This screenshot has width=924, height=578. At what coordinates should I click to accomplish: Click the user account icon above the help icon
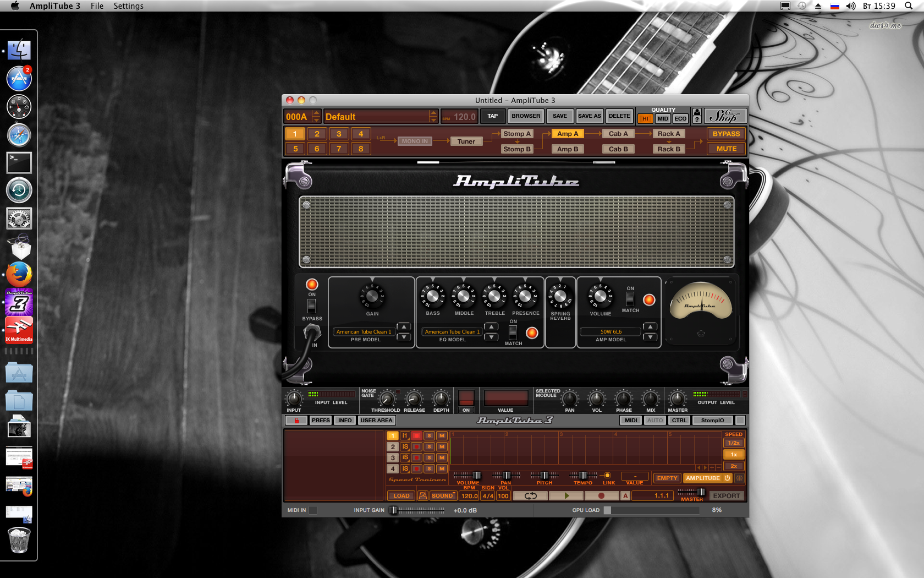(x=697, y=112)
